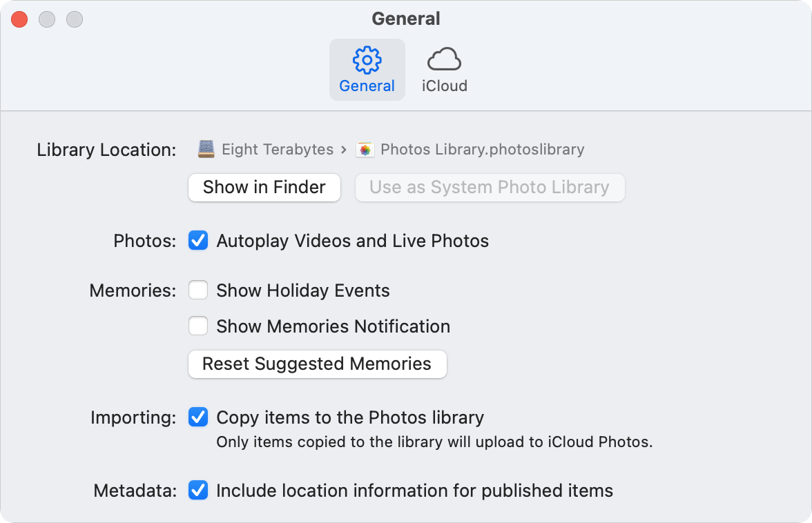This screenshot has height=523, width=812.
Task: Click the Memories section label
Action: point(133,290)
